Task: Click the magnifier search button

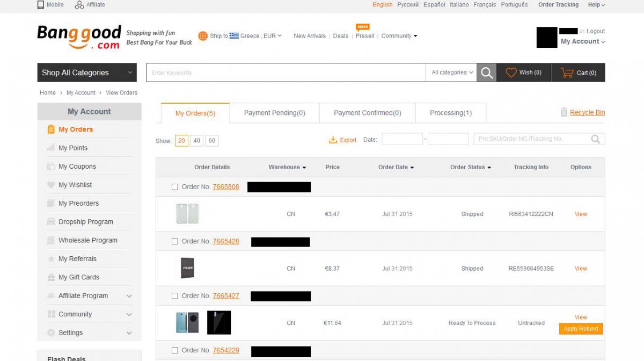Action: 487,73
